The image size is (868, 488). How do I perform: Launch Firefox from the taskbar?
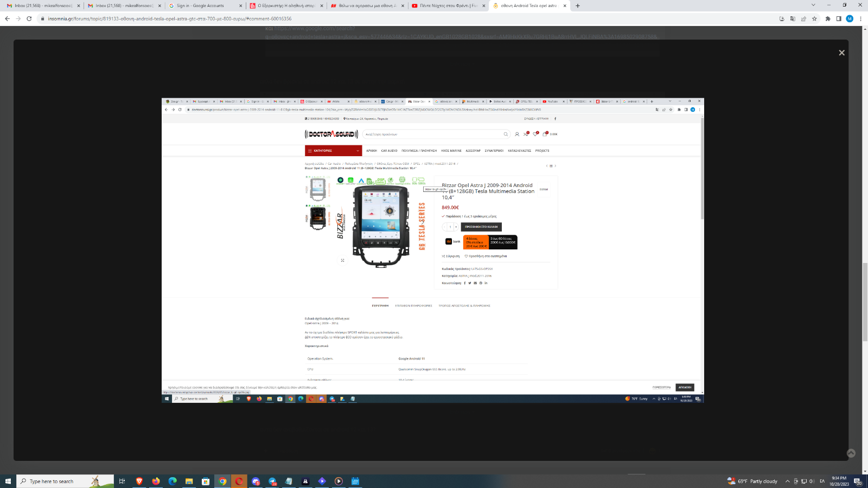click(x=156, y=481)
